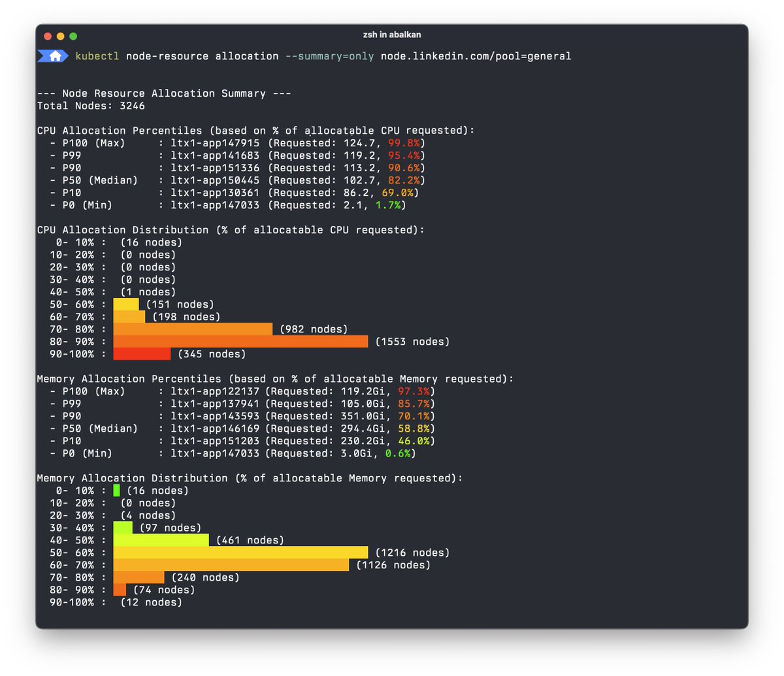Click 'Node Resource Allocation Summary' heading

click(164, 93)
